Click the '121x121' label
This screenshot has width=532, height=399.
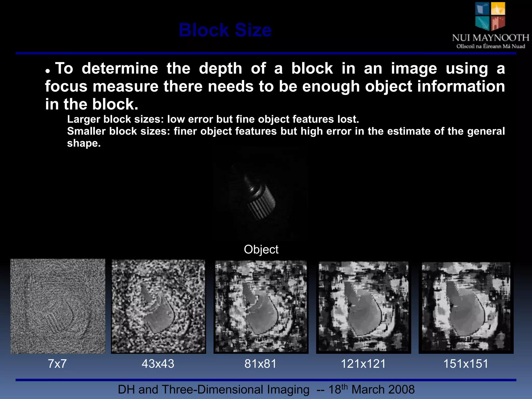pos(363,364)
